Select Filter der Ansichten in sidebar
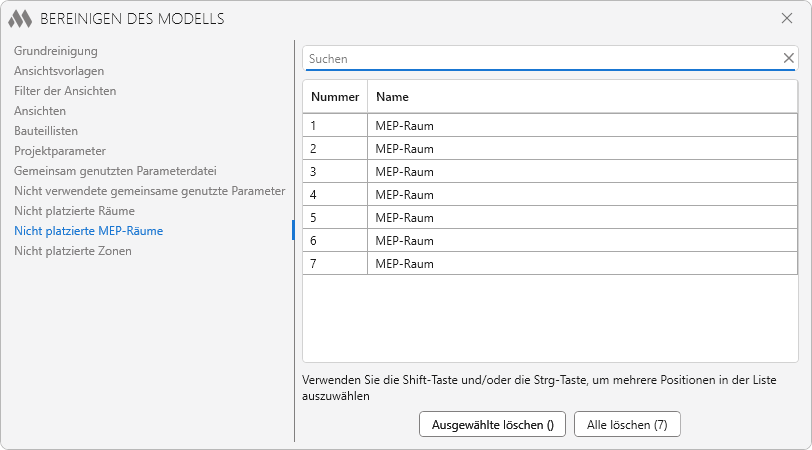The width and height of the screenshot is (812, 450). click(x=65, y=91)
